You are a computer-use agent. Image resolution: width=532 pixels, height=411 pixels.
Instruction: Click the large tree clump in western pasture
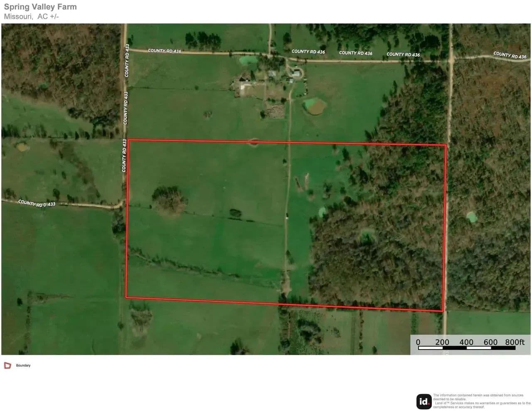170,200
